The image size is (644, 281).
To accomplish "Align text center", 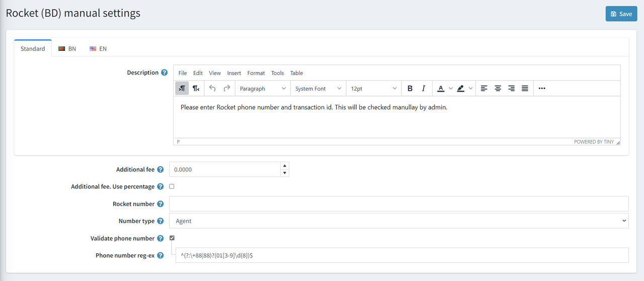I will tap(498, 88).
